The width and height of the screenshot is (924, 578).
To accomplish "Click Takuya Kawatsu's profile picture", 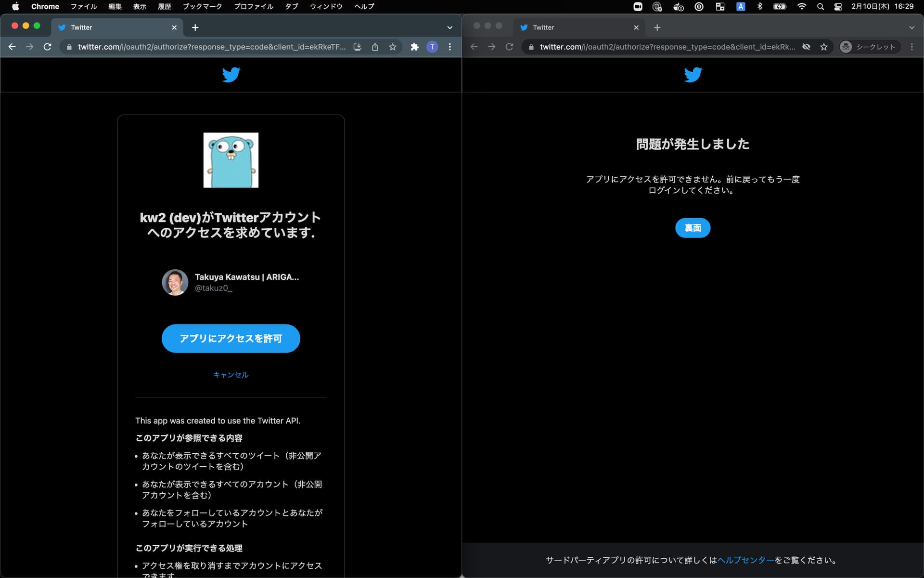I will (x=175, y=282).
